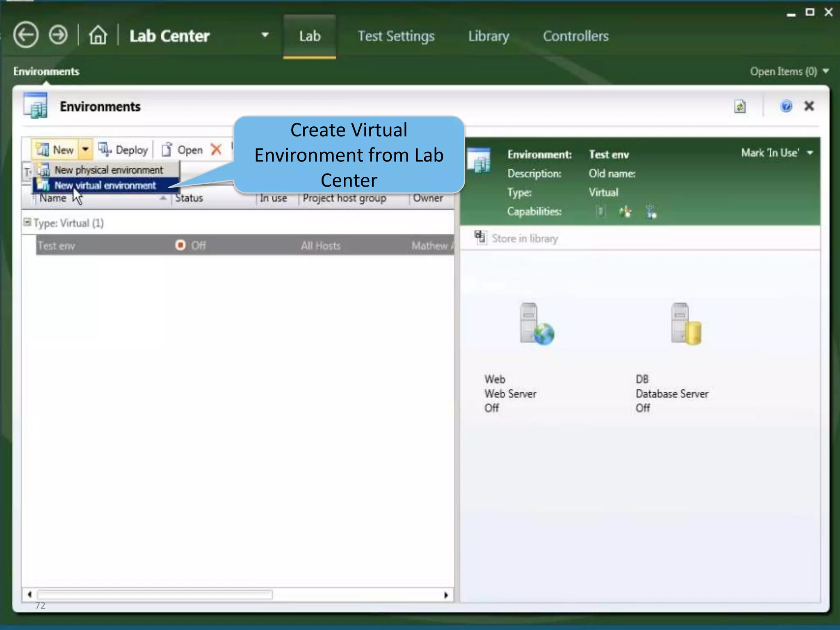
Task: Choose New virtual environment menu item
Action: point(105,186)
